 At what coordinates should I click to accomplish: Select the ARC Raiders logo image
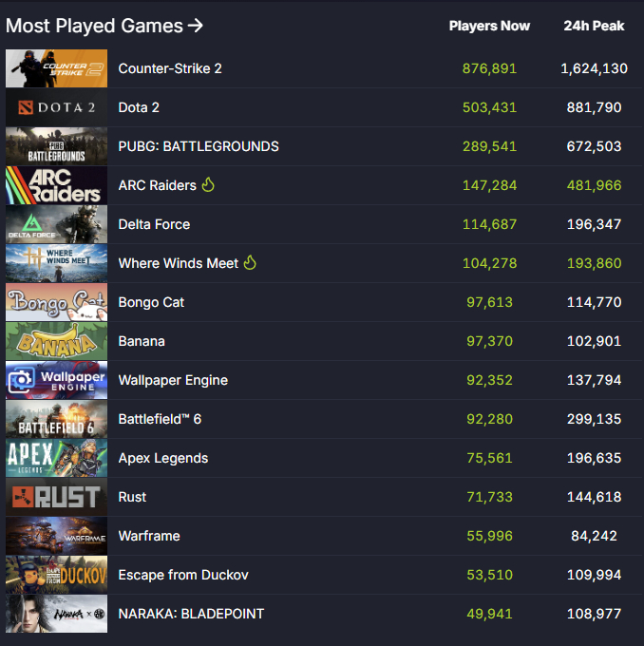[x=56, y=185]
